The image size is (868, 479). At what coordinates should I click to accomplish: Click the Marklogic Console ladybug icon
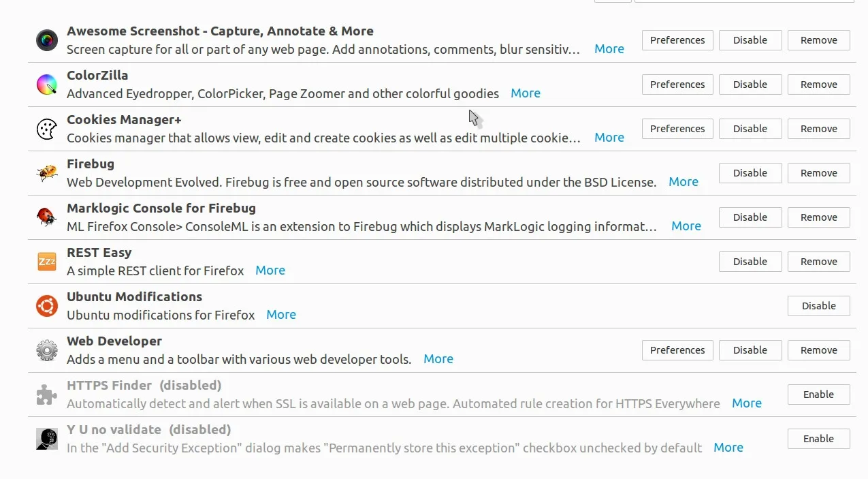pos(47,217)
